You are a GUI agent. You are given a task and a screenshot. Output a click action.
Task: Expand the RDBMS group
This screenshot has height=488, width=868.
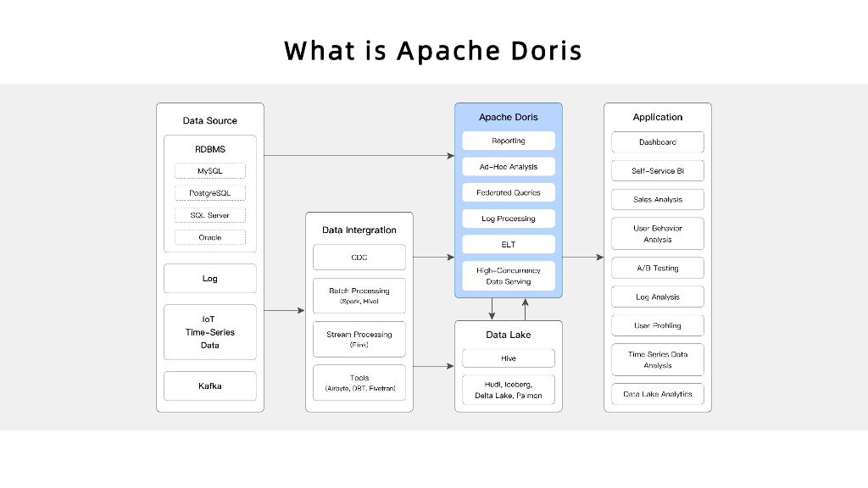(x=209, y=148)
